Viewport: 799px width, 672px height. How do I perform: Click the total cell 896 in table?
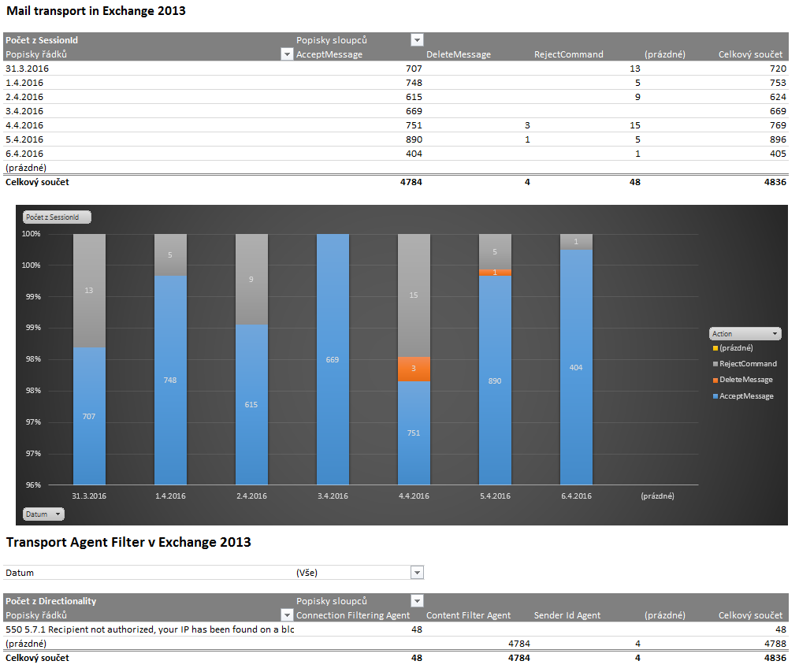pos(778,139)
